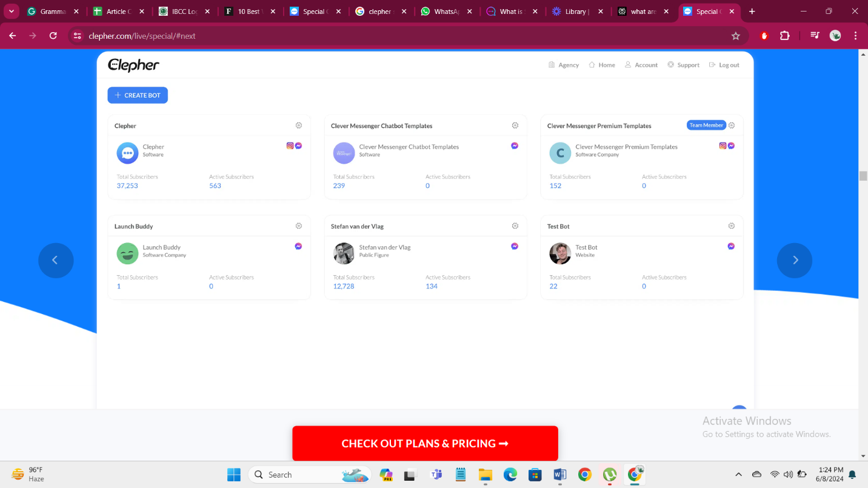Open Chrome three-dot menu
The height and width of the screenshot is (488, 868).
point(855,36)
